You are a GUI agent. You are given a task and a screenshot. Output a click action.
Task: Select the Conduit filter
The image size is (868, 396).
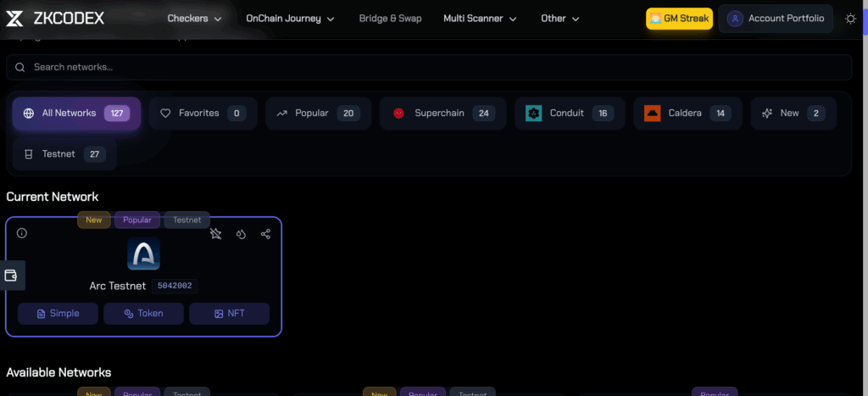click(x=570, y=114)
